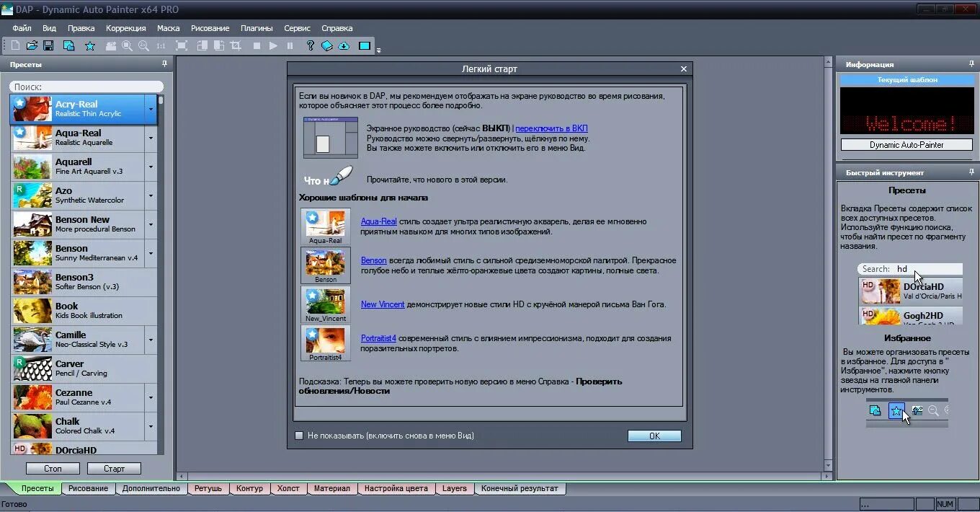
Task: Click the Старт button
Action: (114, 468)
